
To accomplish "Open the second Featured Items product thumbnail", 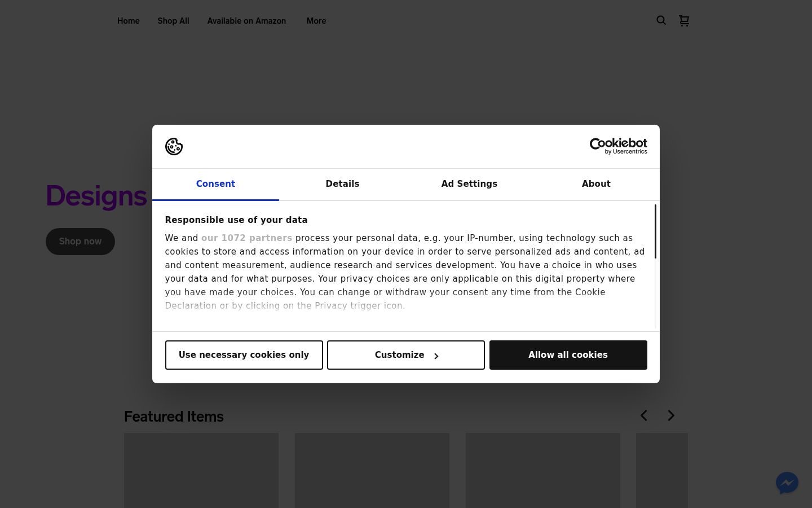I will tap(372, 470).
